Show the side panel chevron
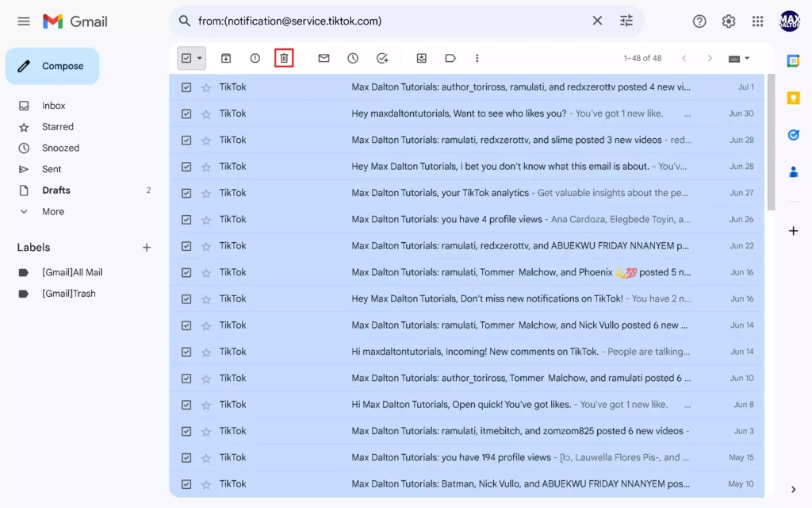Image resolution: width=812 pixels, height=508 pixels. point(793,489)
